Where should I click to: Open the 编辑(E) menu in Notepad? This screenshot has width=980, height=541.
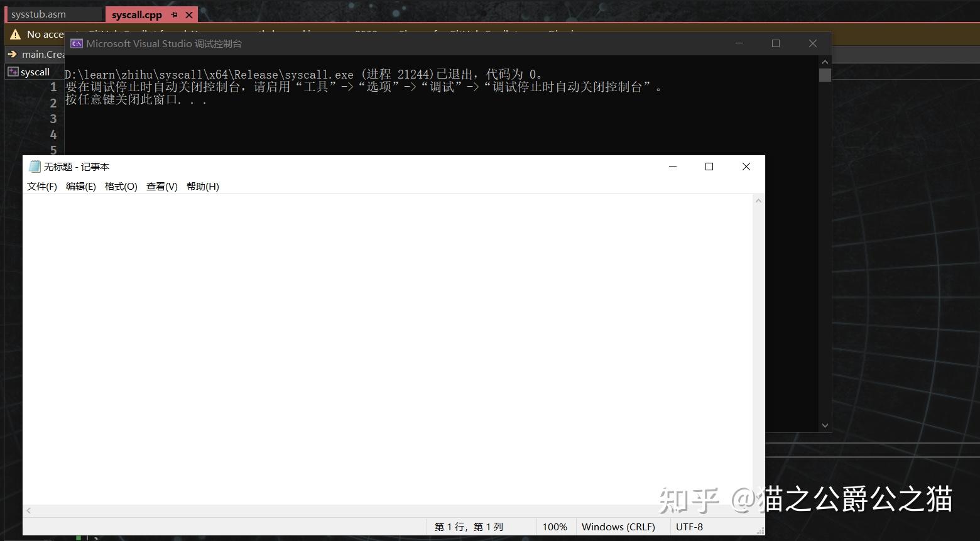click(80, 186)
